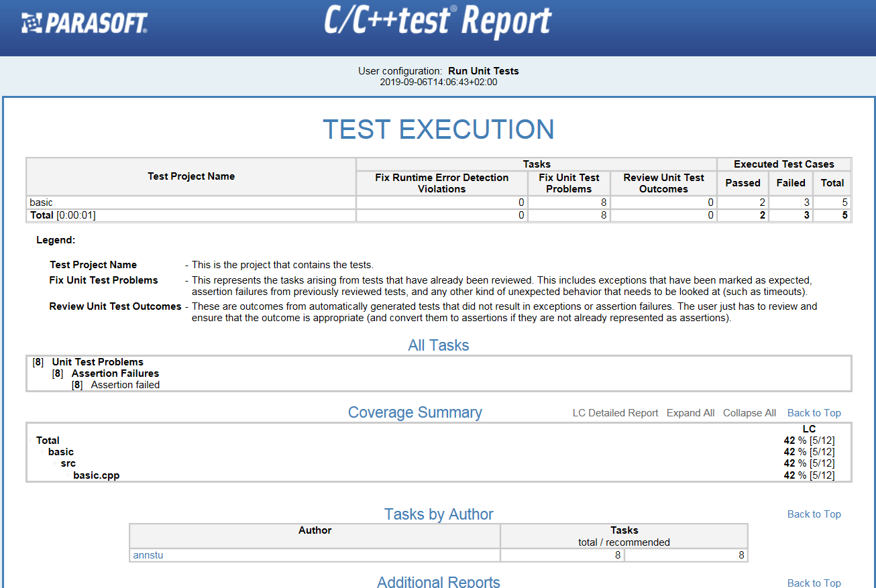Click the Tasks total / recommended header

[624, 536]
